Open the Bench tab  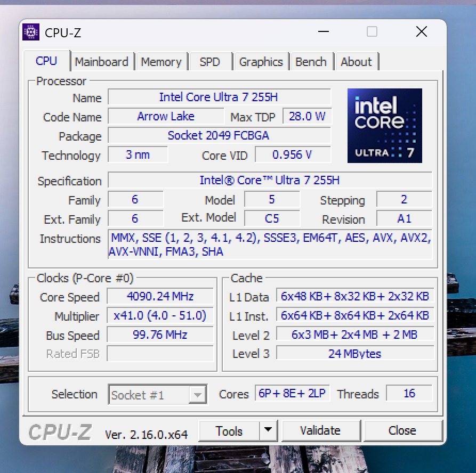pyautogui.click(x=311, y=62)
